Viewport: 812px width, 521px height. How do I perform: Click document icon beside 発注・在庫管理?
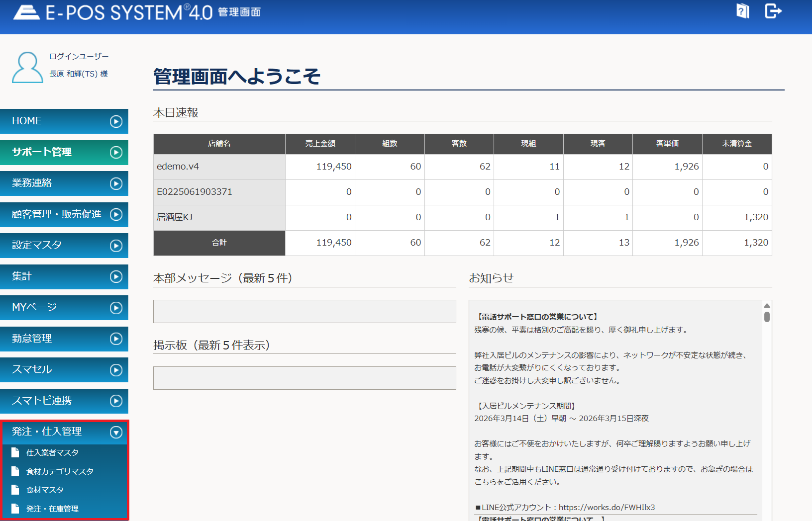[15, 509]
